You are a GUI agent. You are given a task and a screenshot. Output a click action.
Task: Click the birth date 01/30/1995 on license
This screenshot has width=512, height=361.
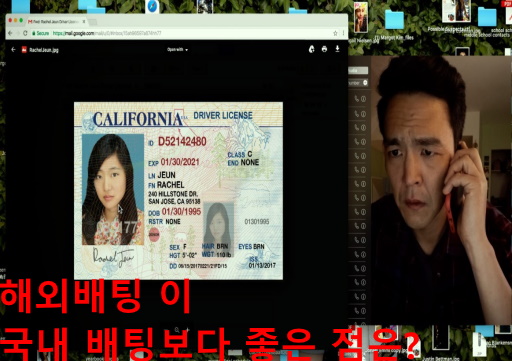click(x=181, y=212)
